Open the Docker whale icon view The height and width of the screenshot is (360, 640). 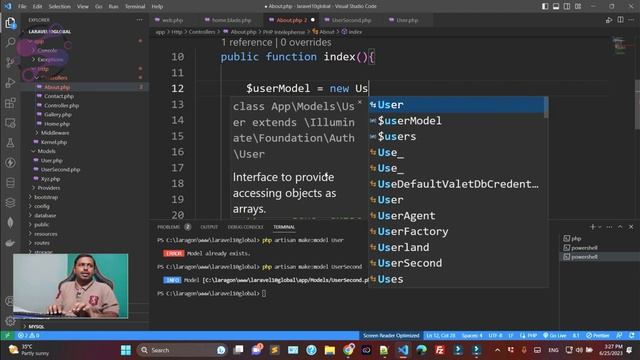(x=10, y=243)
